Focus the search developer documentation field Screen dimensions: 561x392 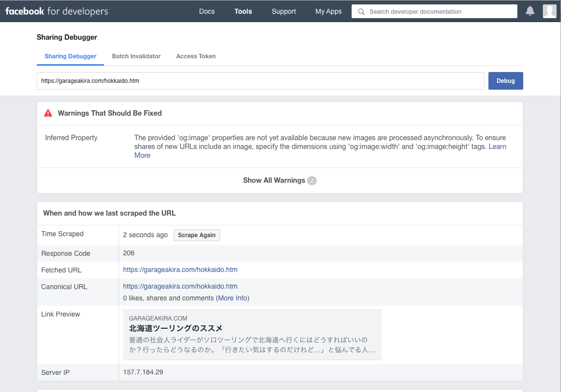pos(434,11)
